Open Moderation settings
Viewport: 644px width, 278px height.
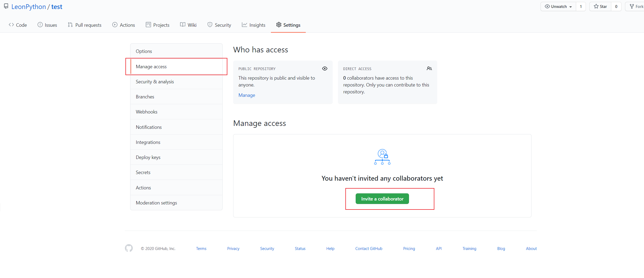[176, 203]
